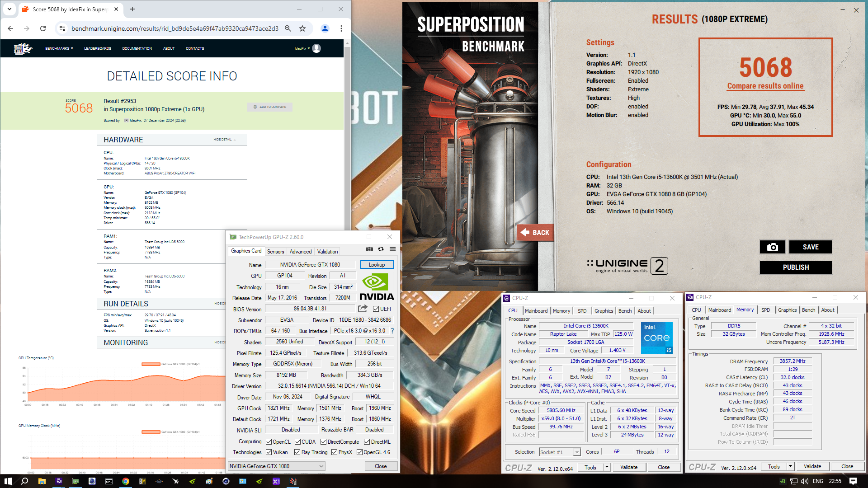This screenshot has height=488, width=868.
Task: Toggle the UEFI checkbox in GPU-Z
Action: 376,309
